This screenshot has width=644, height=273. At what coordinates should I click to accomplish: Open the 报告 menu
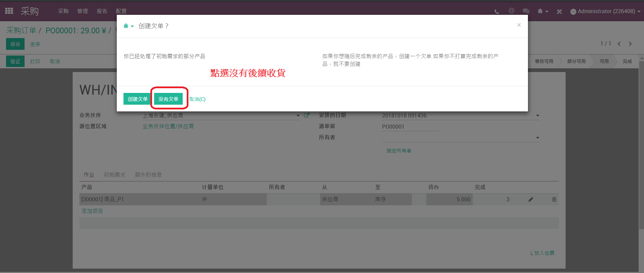[102, 11]
